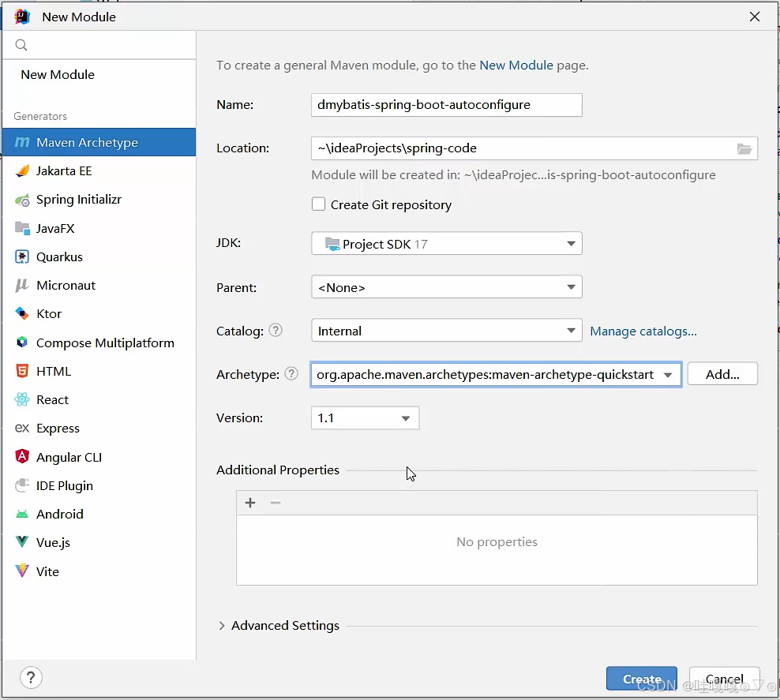Open the Parent dropdown
This screenshot has width=780, height=700.
tap(447, 286)
